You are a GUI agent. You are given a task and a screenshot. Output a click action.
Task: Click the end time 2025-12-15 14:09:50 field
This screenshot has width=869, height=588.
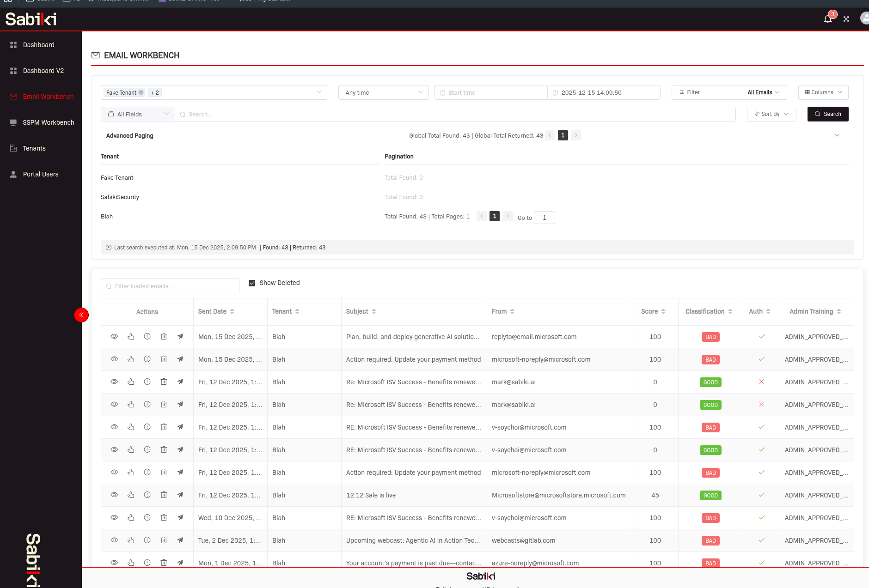coord(604,92)
